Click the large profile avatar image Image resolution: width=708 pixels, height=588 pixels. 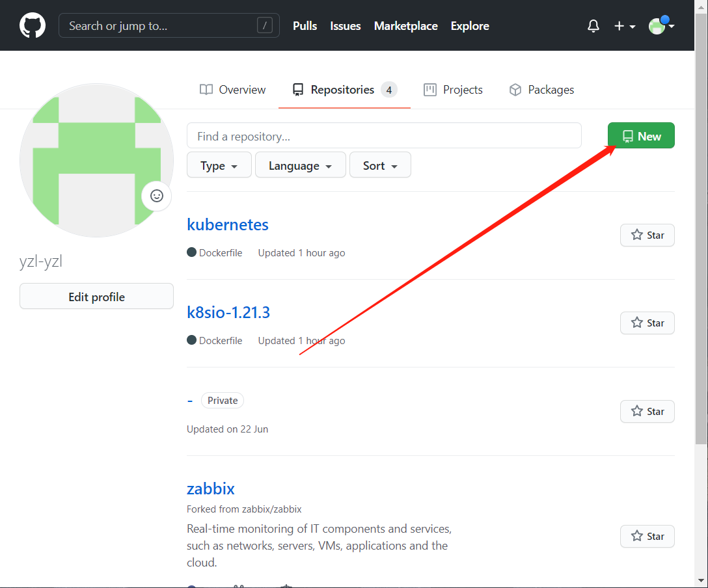tap(96, 160)
